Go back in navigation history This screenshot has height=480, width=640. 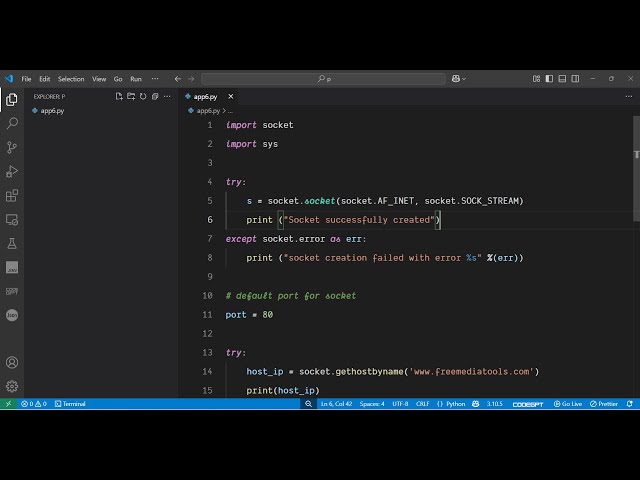pyautogui.click(x=178, y=79)
